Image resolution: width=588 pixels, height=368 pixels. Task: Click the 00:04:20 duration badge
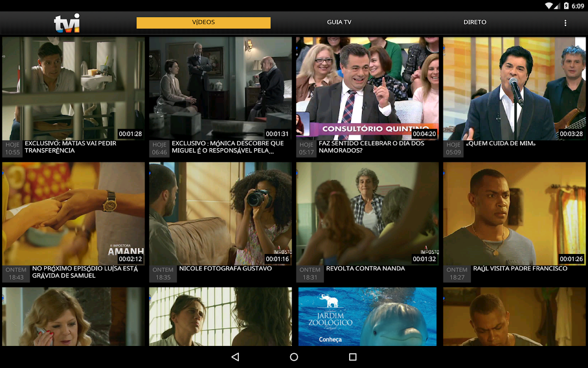coord(424,134)
